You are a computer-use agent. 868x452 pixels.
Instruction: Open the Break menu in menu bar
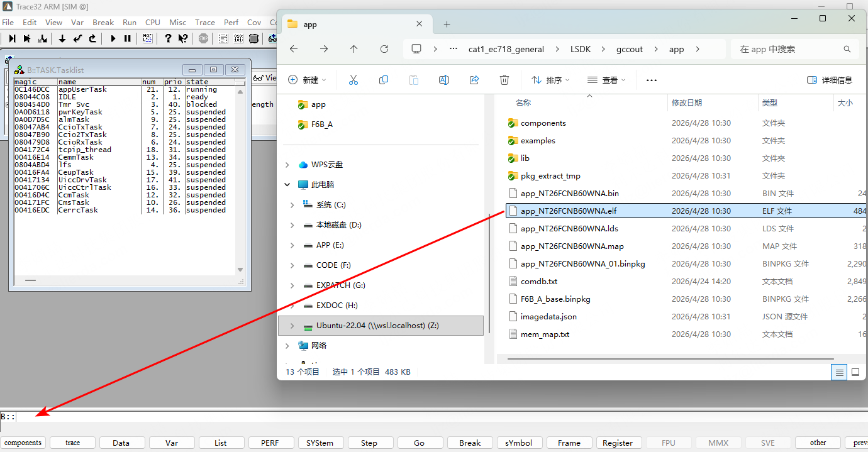pos(103,22)
